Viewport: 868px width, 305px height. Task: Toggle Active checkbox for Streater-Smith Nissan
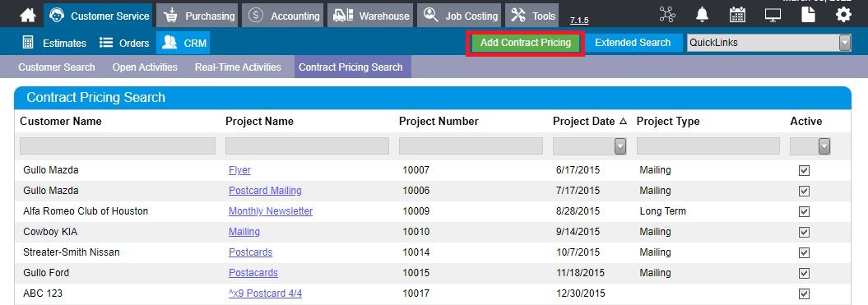(x=805, y=252)
